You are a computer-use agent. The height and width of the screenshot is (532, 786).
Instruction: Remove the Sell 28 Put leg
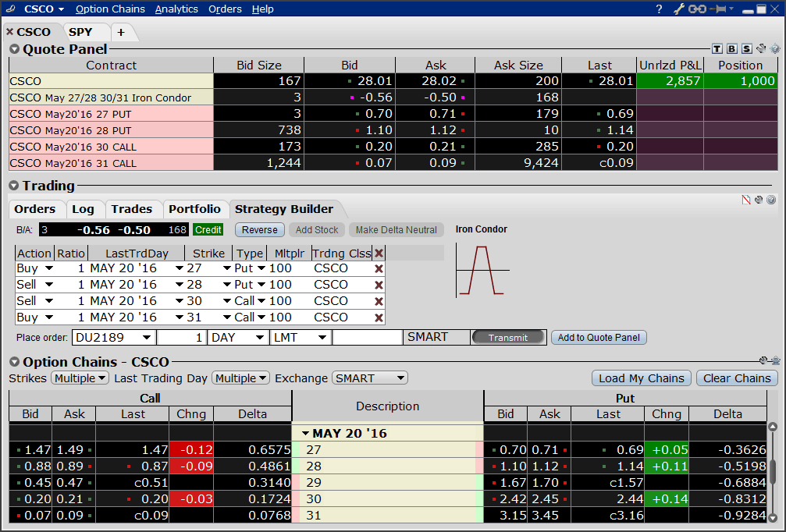pyautogui.click(x=379, y=285)
